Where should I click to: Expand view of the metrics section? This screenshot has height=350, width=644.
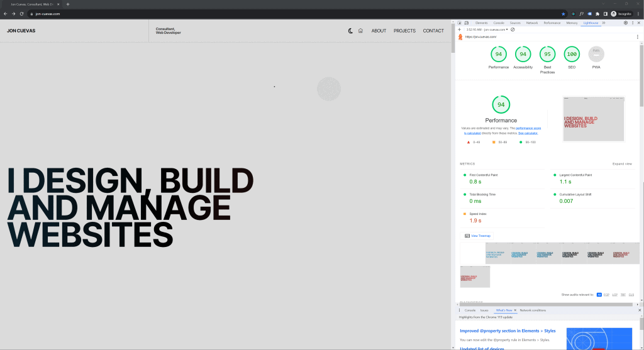[622, 164]
